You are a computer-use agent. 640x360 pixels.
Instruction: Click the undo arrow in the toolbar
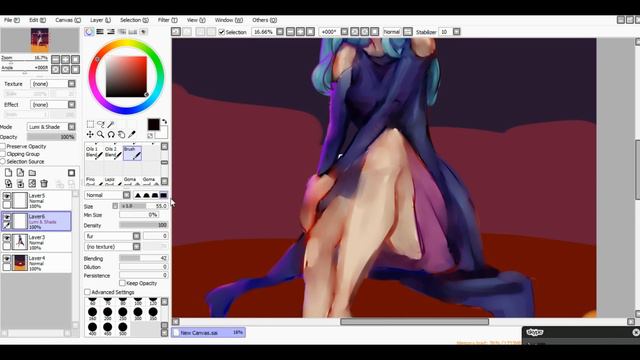[x=176, y=32]
